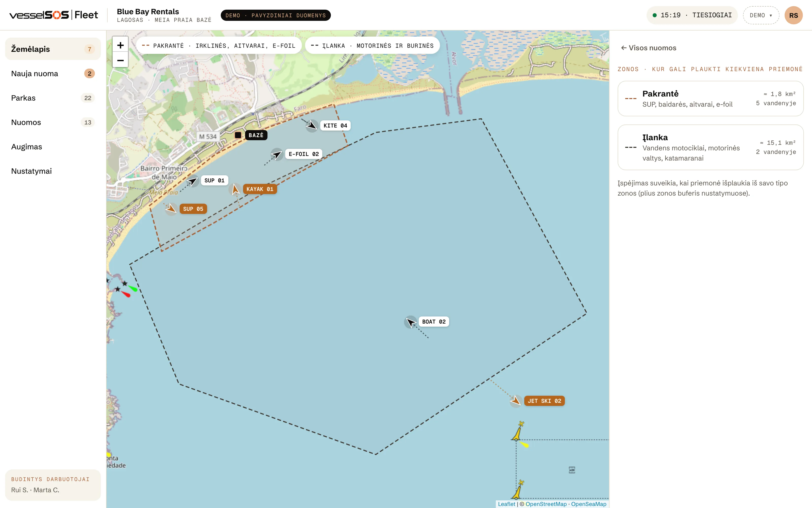The height and width of the screenshot is (508, 812).
Task: Click the VesselSOS Fleet logo
Action: [54, 15]
